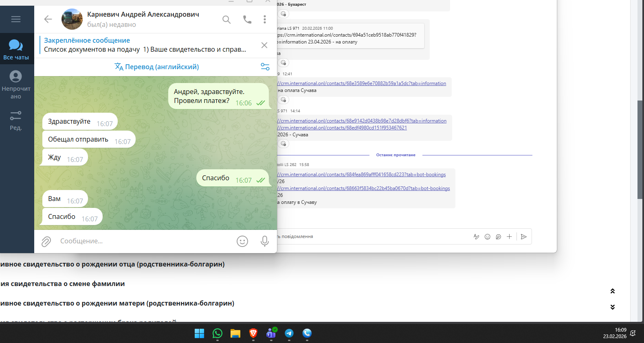Open text formatting in background chat
Image resolution: width=644 pixels, height=343 pixels.
476,236
